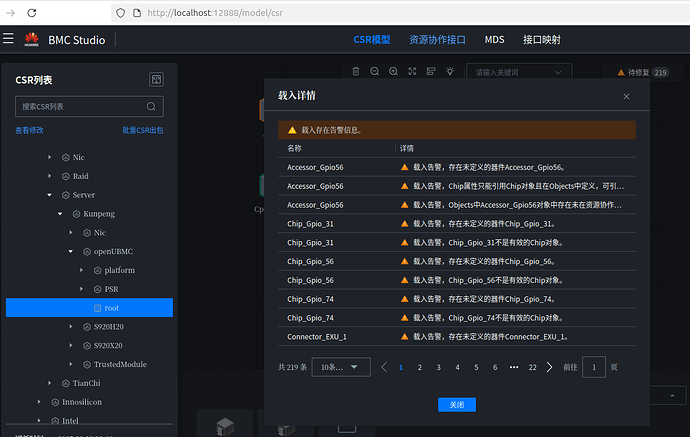Click the delete trash icon in the canvas toolbar
The image size is (690, 437).
pos(356,72)
